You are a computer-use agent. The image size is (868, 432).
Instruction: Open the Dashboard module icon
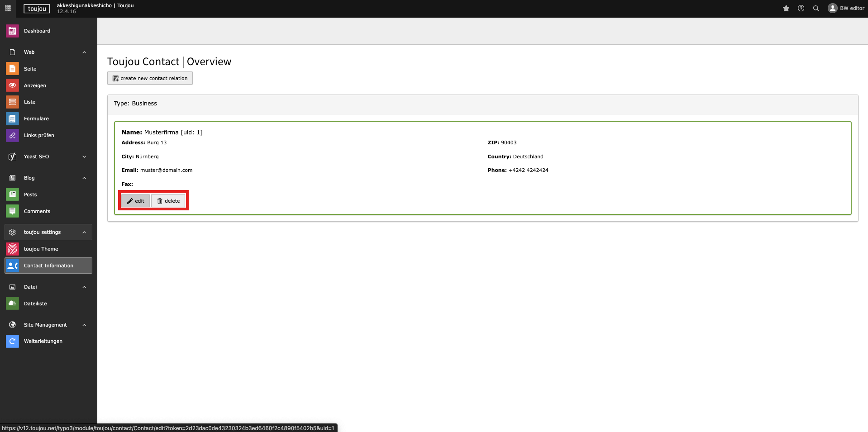pos(12,31)
